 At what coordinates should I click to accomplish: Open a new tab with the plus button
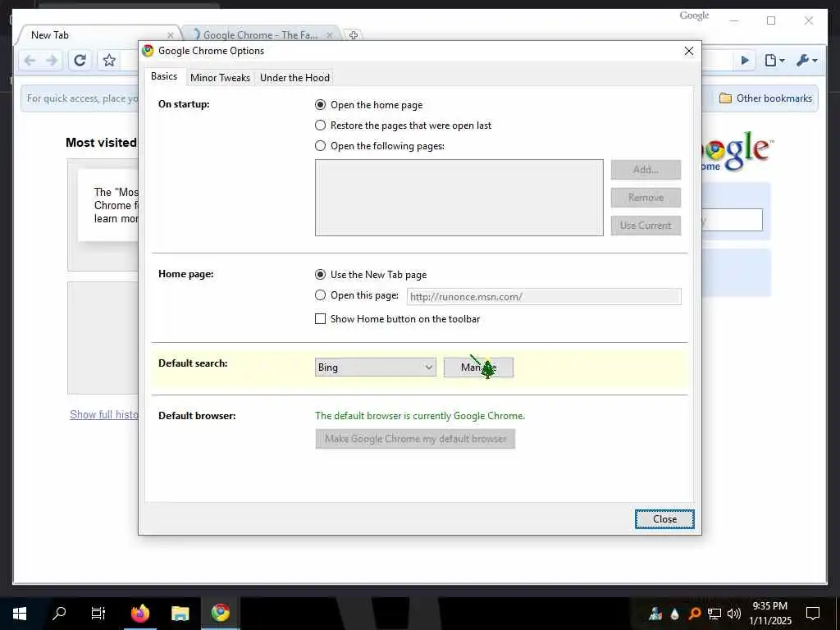353,35
